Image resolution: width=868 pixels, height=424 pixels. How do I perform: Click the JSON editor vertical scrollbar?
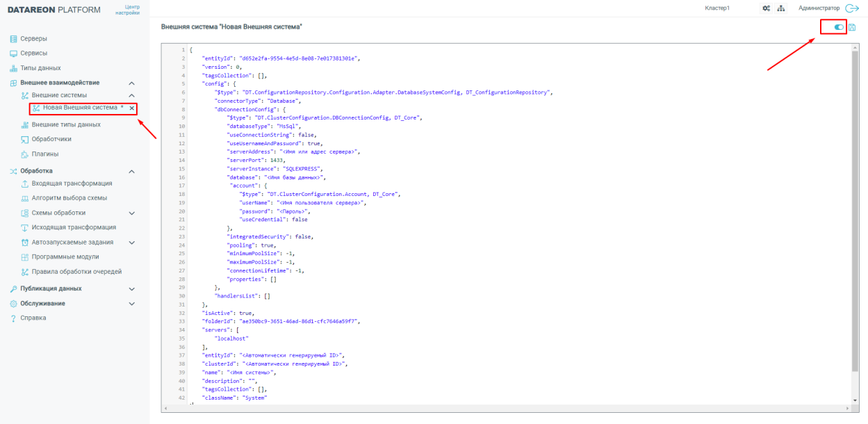[854, 209]
